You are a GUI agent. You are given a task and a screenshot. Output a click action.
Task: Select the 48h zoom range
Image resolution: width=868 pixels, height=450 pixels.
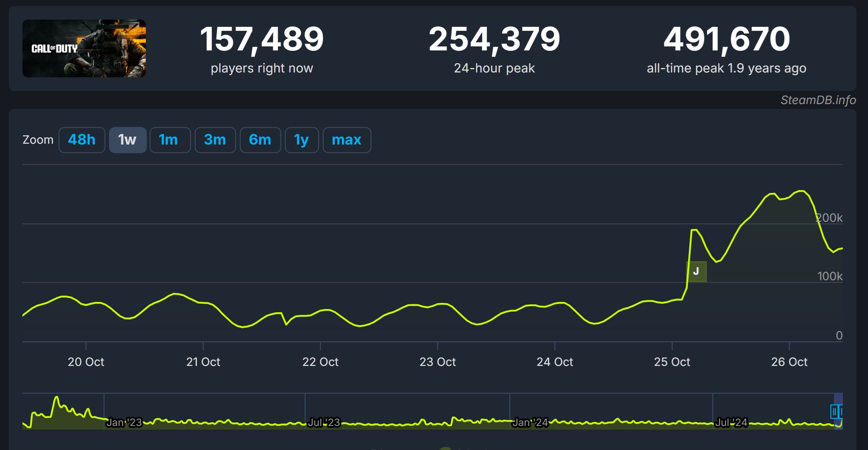[82, 140]
